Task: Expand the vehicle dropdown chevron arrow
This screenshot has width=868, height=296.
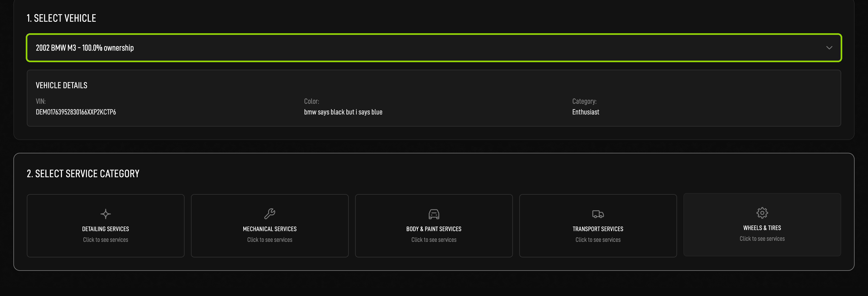Action: click(829, 48)
